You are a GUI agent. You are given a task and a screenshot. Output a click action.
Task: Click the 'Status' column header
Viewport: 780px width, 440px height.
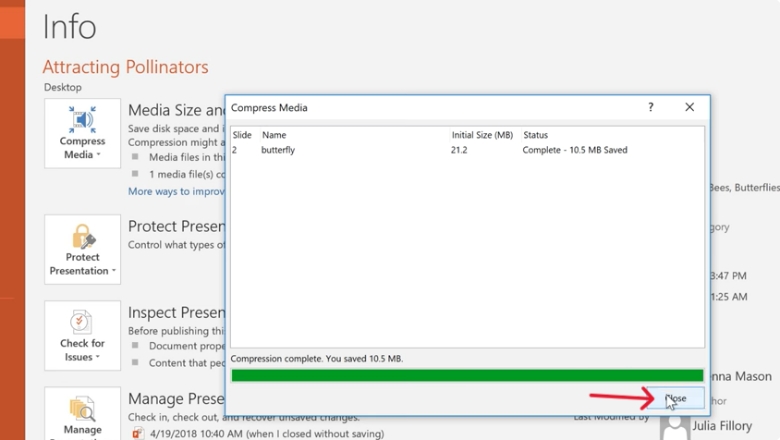(x=535, y=135)
